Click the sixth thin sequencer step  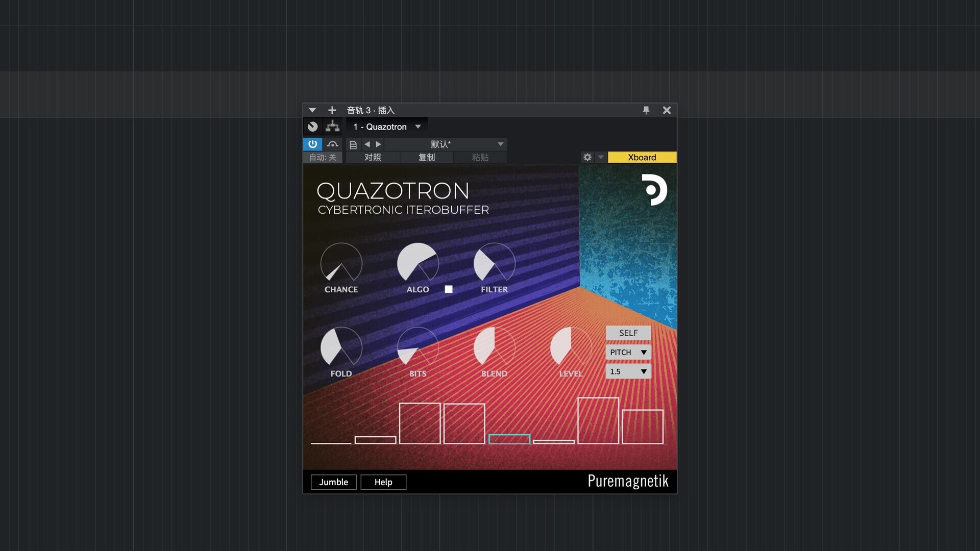[554, 441]
